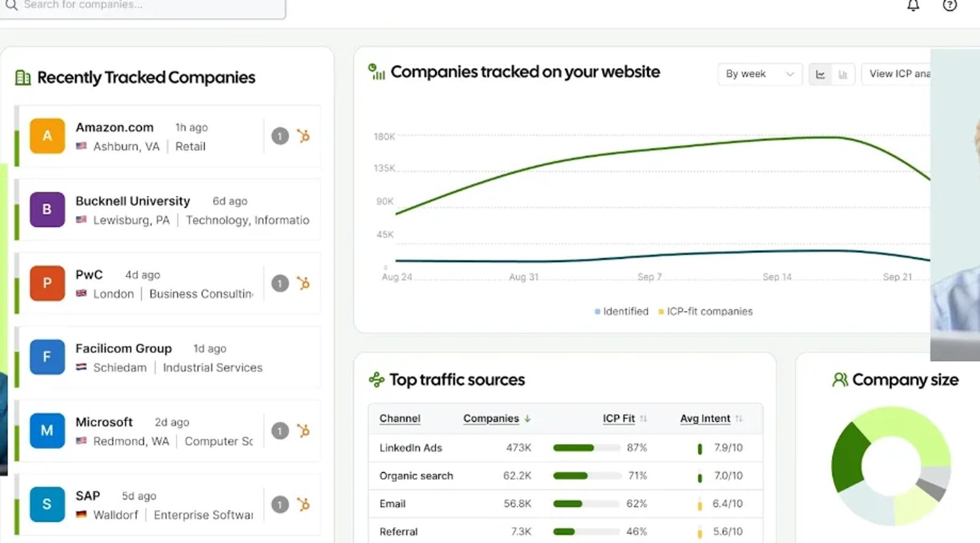Click the HubSpot icon on SAP row
Image resolution: width=980 pixels, height=543 pixels.
point(303,504)
